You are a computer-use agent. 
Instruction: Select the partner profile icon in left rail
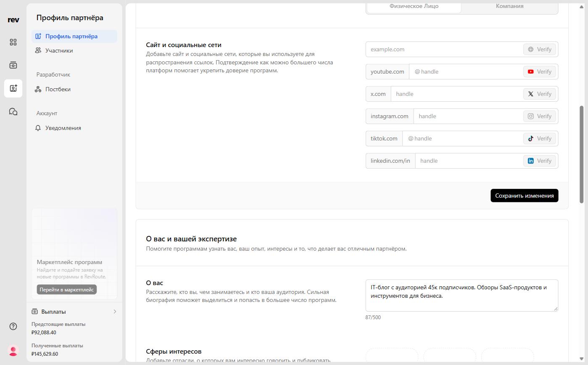[13, 88]
